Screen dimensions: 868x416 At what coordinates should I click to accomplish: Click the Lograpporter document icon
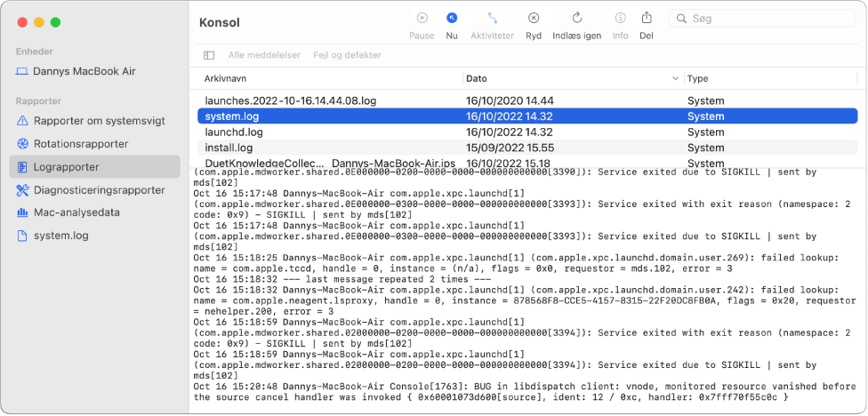[x=22, y=167]
